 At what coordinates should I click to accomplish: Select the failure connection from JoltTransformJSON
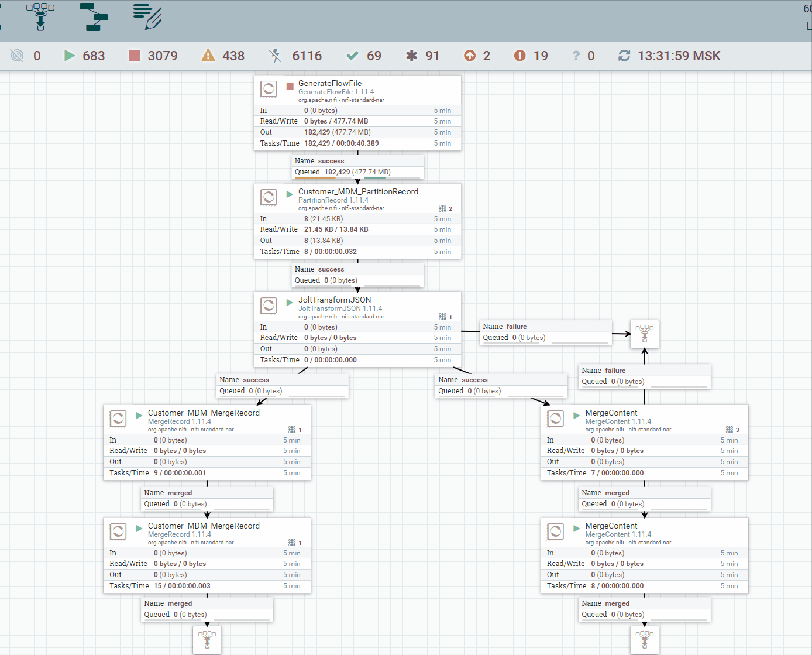pyautogui.click(x=546, y=332)
